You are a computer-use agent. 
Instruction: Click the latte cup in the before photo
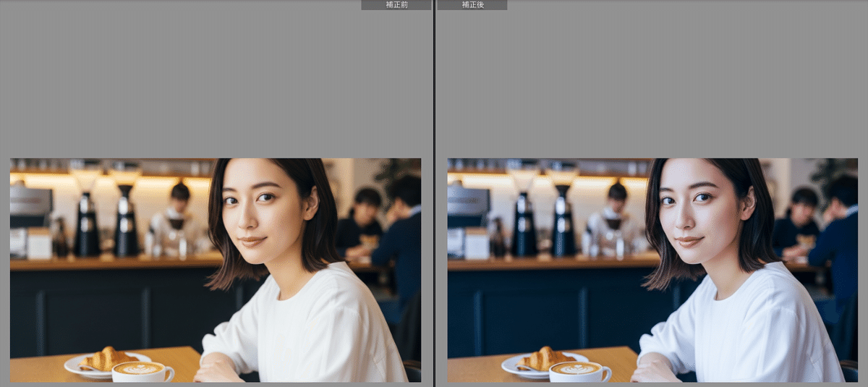pos(142,371)
